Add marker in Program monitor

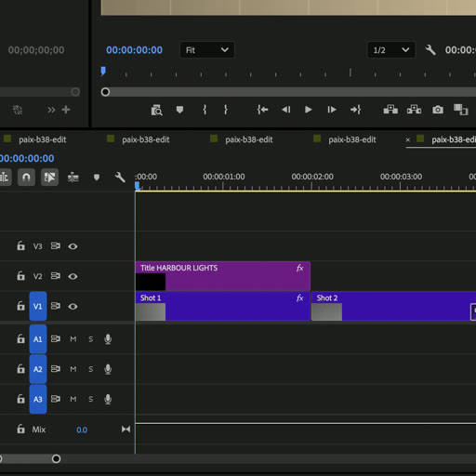[179, 110]
